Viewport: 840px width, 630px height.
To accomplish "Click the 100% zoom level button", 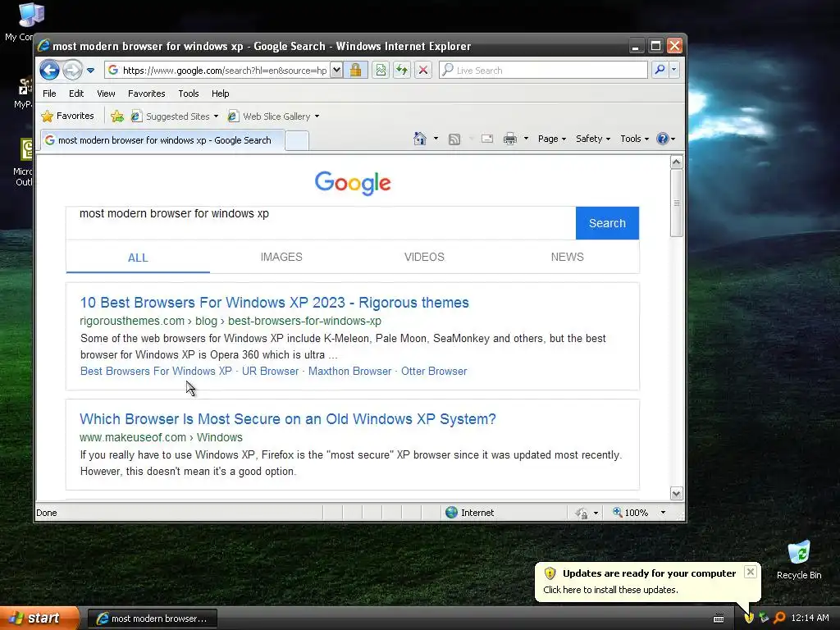I will pyautogui.click(x=631, y=513).
